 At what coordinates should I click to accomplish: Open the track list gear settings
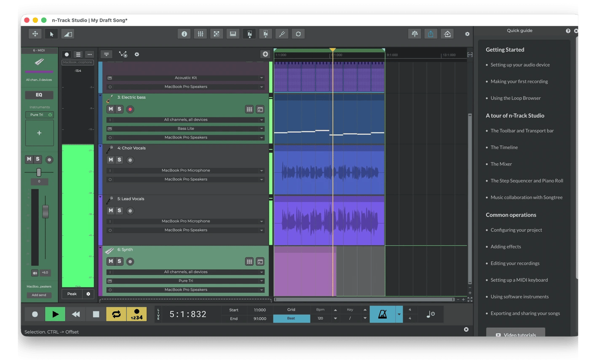(x=137, y=54)
